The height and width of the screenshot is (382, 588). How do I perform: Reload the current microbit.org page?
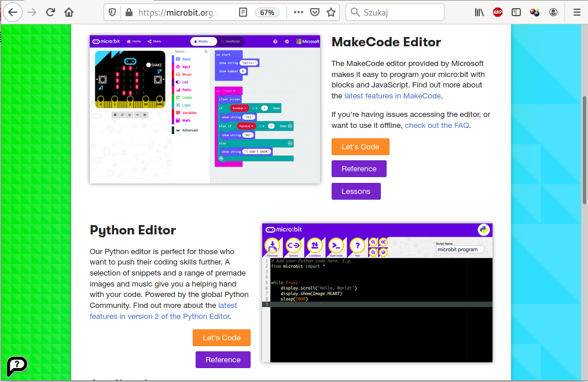(50, 12)
